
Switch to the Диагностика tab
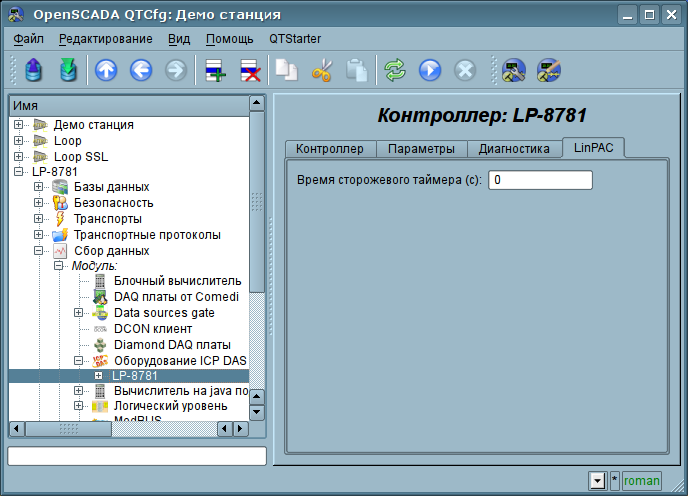click(514, 149)
